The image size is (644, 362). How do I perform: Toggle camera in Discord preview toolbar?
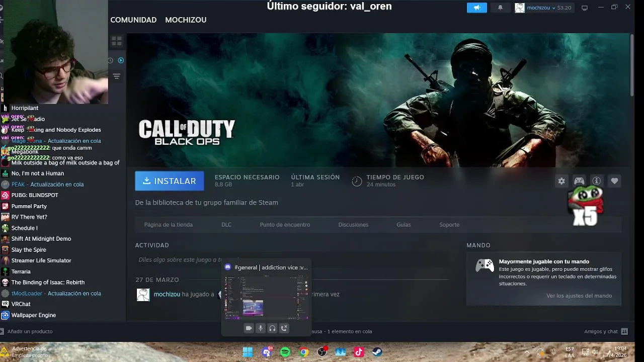coord(249,328)
